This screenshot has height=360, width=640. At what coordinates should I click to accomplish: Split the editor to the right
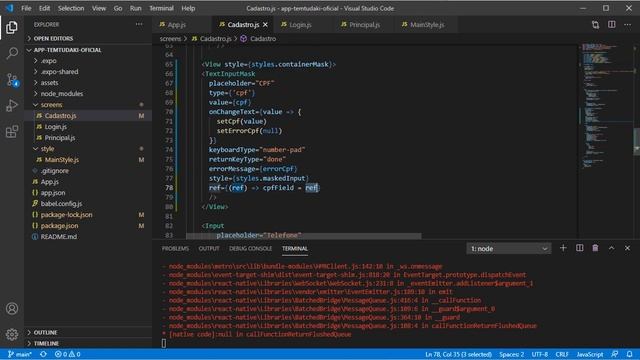(x=611, y=25)
